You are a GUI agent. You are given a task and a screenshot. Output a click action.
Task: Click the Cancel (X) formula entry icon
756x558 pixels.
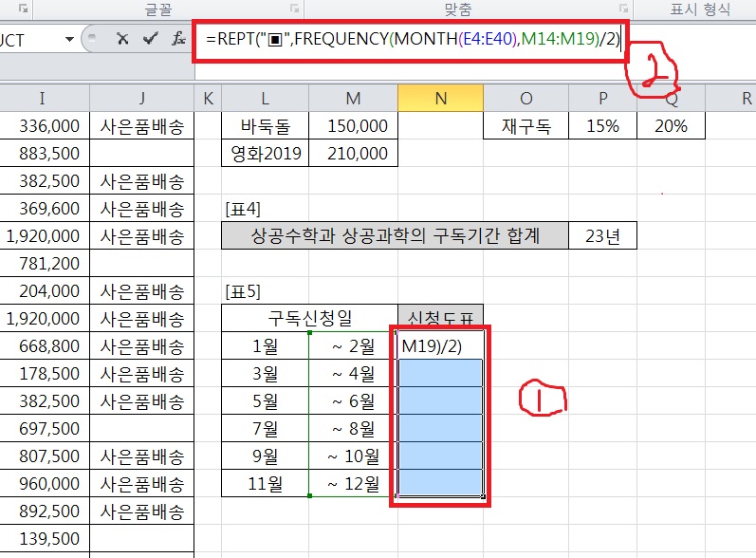pyautogui.click(x=121, y=39)
